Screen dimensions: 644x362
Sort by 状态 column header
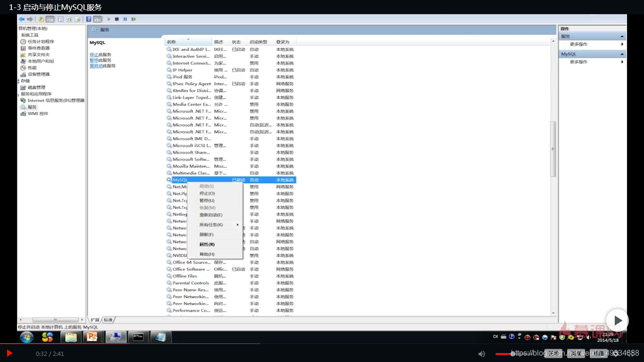(x=239, y=42)
